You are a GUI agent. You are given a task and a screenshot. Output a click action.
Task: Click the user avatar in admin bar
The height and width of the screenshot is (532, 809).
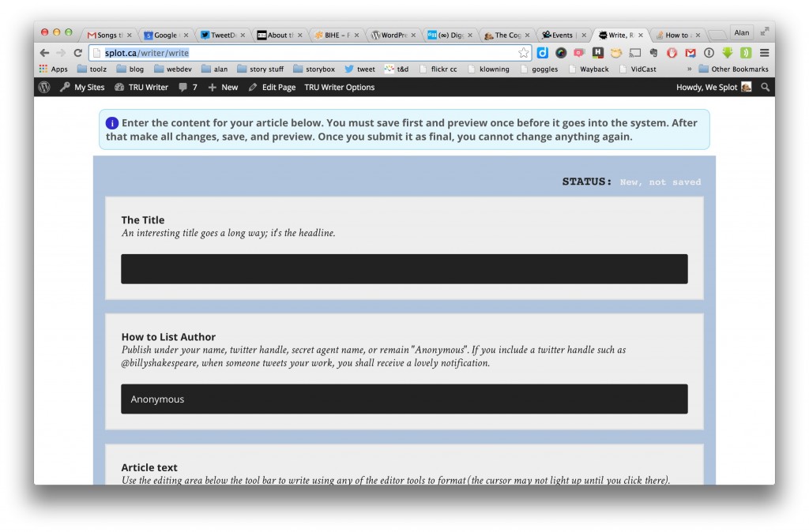coord(746,87)
